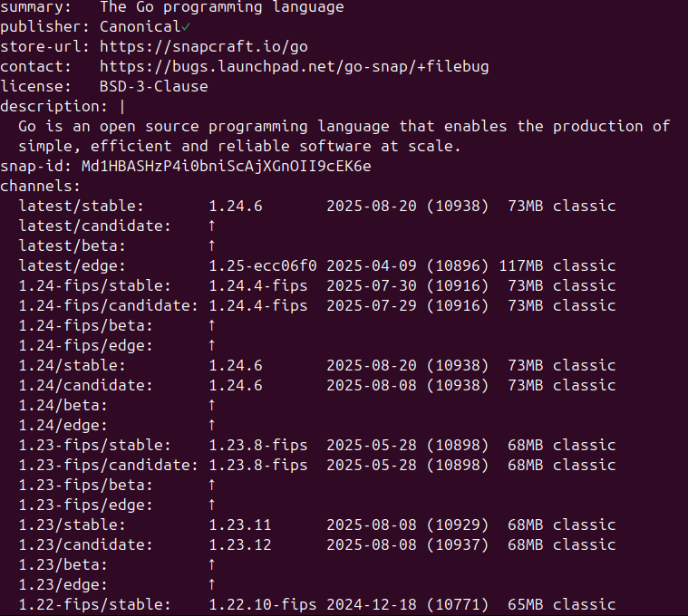Screen dimensions: 688x616
Task: Click the up arrow on the 1.23/edge row
Action: click(x=212, y=584)
